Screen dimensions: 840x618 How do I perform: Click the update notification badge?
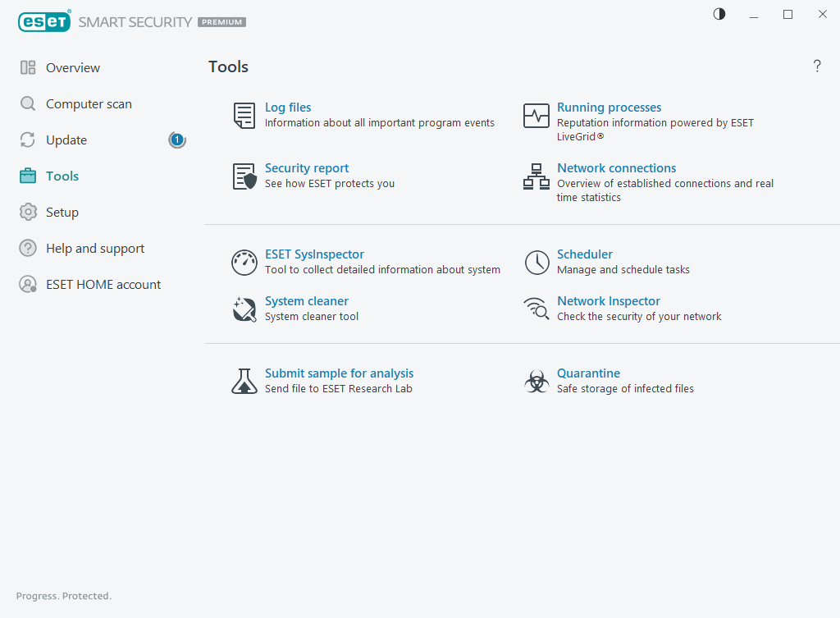(x=177, y=140)
